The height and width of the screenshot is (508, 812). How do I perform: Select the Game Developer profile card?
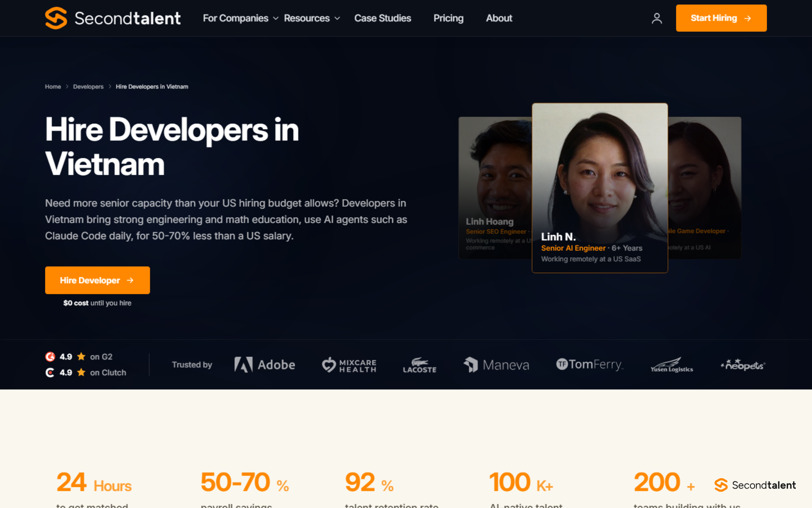[705, 188]
